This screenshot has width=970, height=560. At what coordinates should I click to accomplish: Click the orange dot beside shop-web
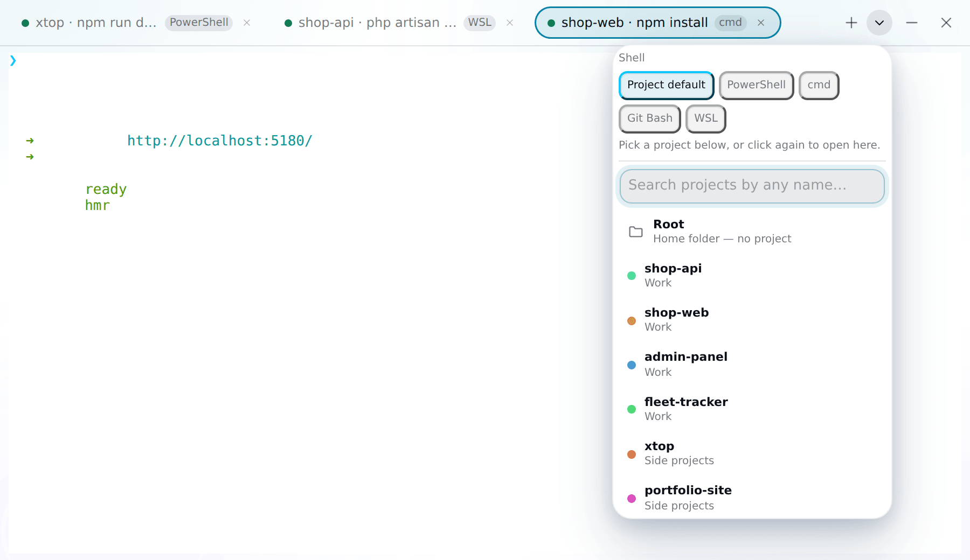[x=632, y=321]
